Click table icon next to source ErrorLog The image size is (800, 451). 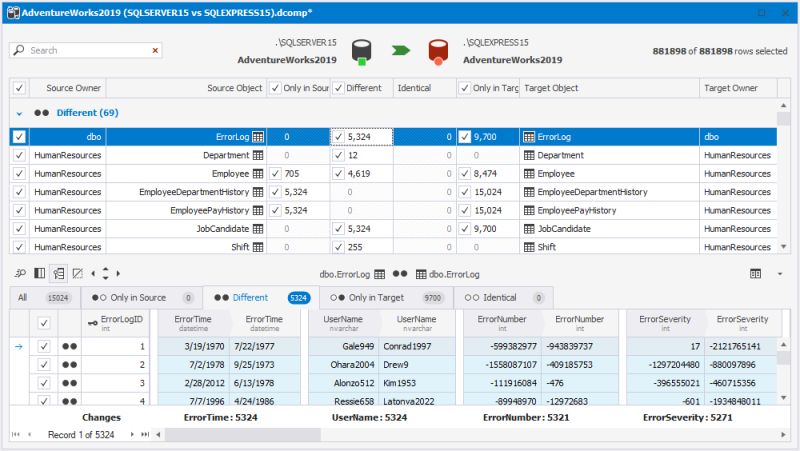(258, 137)
